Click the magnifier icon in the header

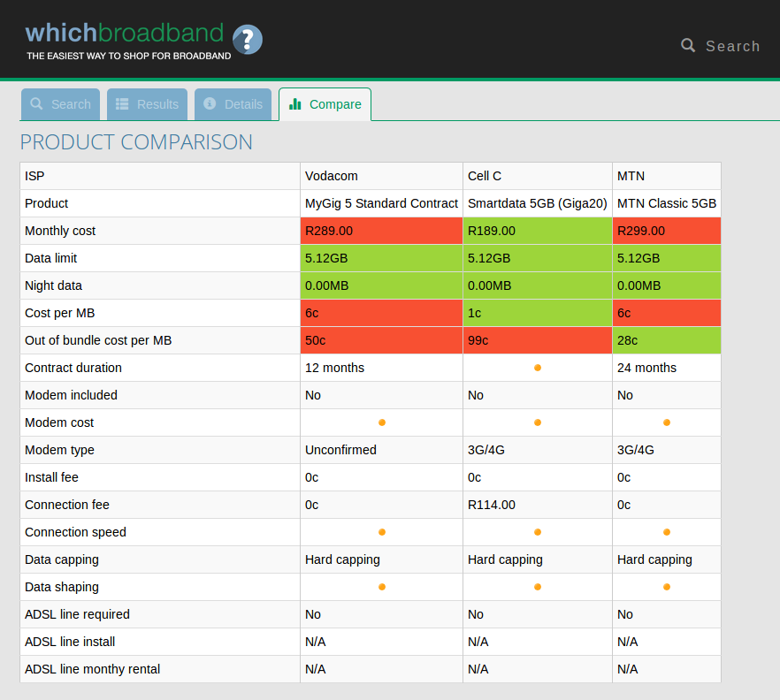point(688,45)
